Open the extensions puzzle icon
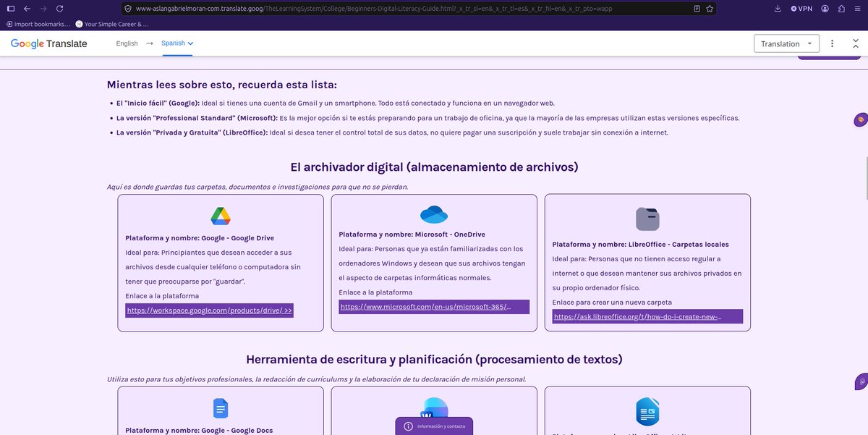The image size is (868, 435). (x=841, y=9)
